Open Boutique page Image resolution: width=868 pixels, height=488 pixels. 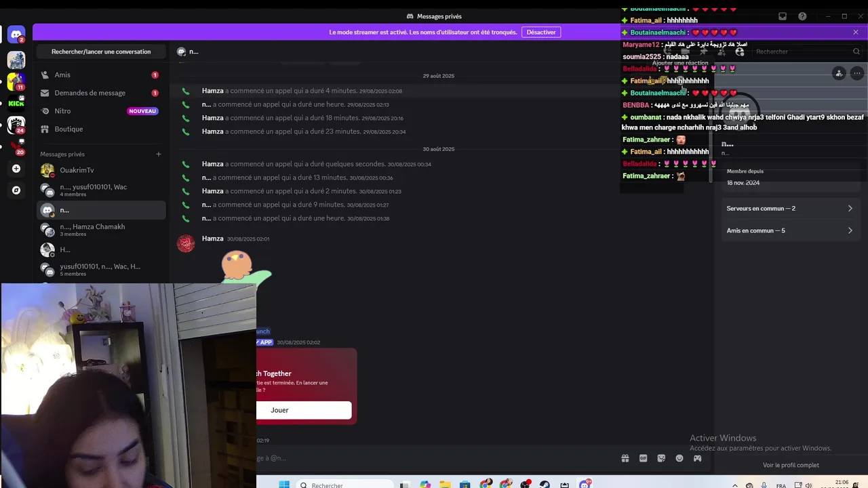point(101,129)
